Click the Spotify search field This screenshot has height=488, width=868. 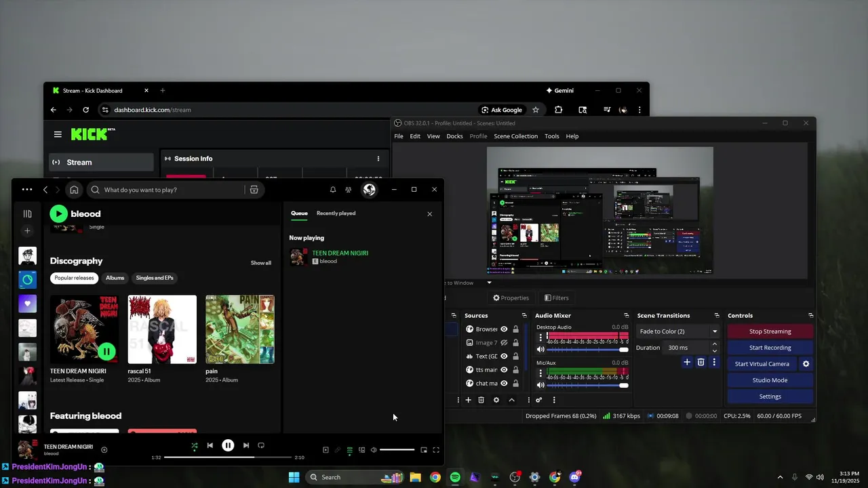pyautogui.click(x=175, y=190)
